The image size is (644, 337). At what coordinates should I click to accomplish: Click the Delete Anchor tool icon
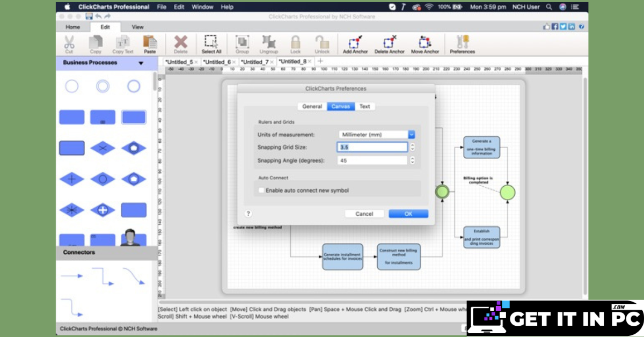[x=390, y=42]
